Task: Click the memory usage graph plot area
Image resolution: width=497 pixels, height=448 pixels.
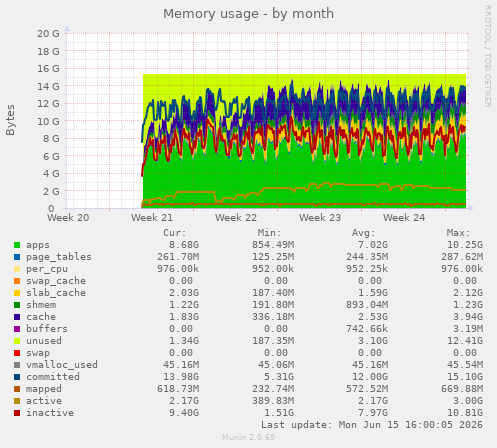Action: [x=267, y=121]
